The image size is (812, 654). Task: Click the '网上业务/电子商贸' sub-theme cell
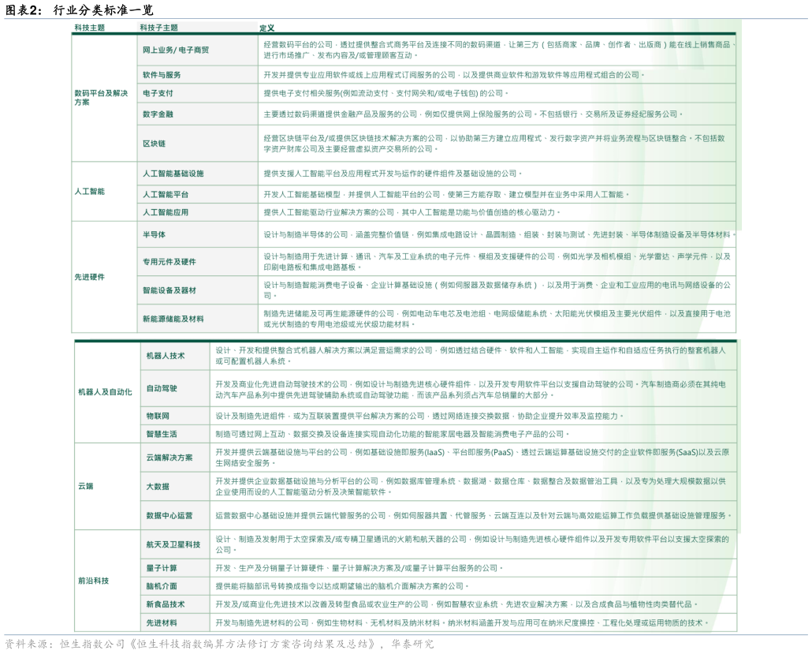tap(197, 50)
